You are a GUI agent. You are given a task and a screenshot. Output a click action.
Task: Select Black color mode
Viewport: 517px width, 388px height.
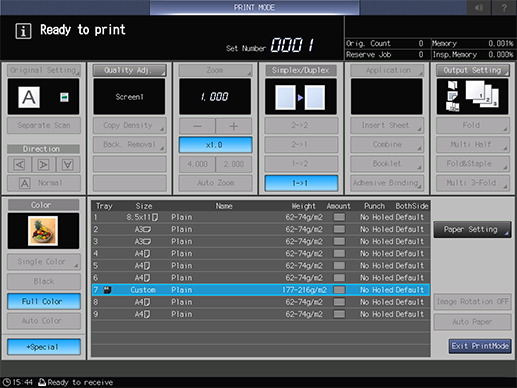[x=44, y=282]
